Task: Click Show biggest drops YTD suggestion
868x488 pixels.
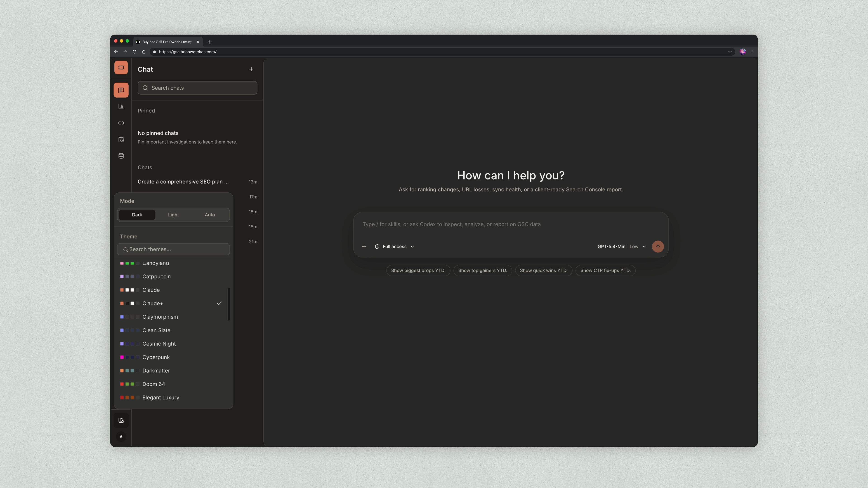Action: point(418,271)
